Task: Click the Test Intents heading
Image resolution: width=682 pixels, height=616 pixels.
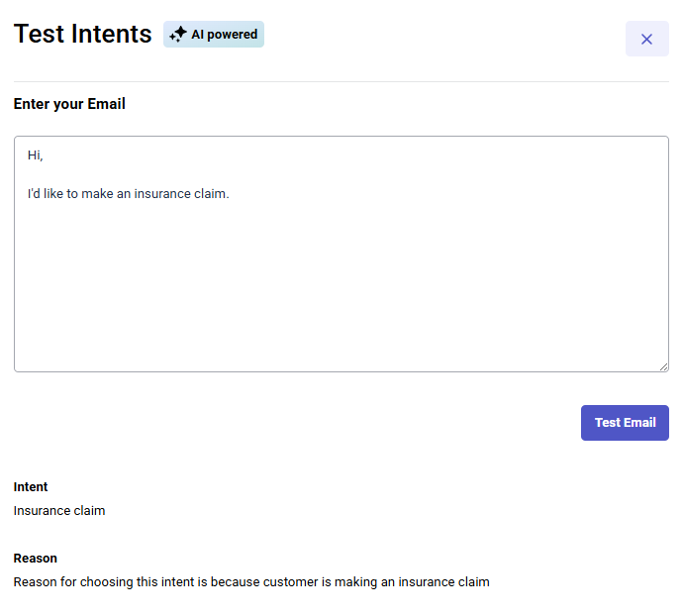Action: pos(82,34)
